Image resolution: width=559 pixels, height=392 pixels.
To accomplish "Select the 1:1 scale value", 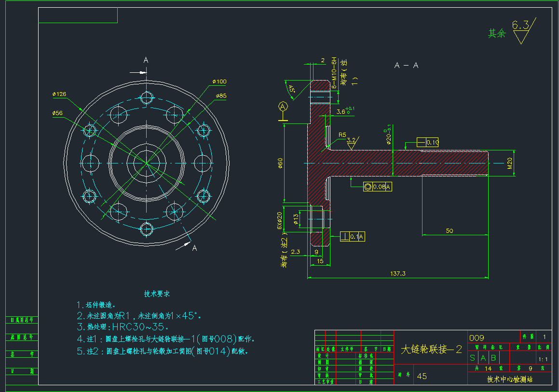I will pos(543,359).
